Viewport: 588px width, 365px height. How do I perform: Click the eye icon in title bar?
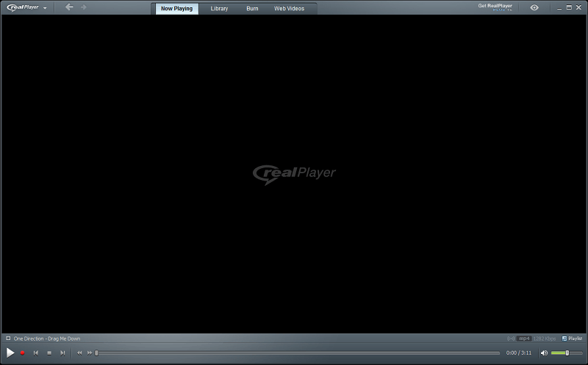(534, 7)
